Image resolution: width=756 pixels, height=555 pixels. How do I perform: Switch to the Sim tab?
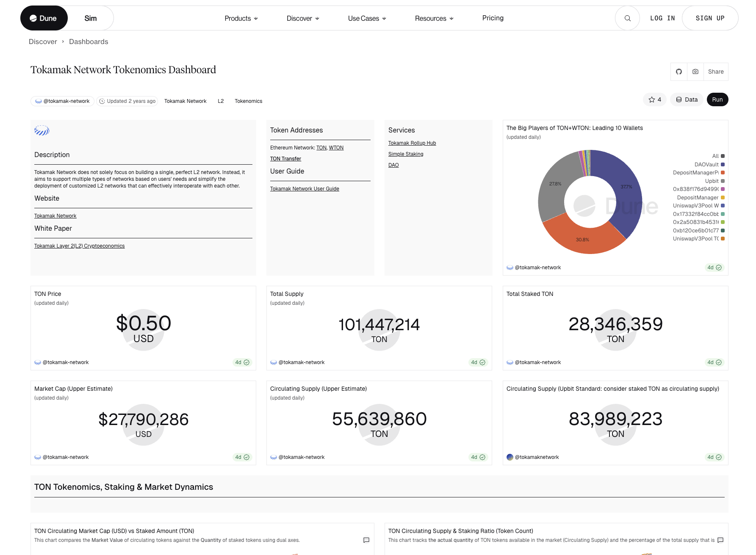[x=91, y=18]
